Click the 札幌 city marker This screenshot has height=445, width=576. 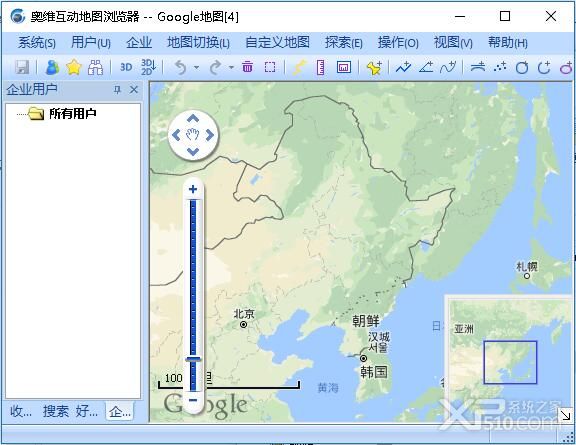coord(527,276)
